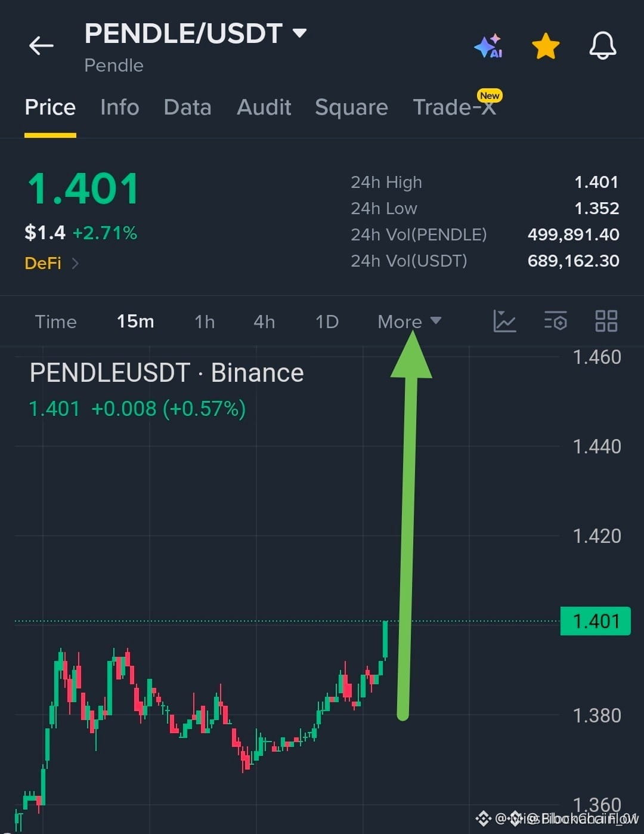Click the 24h Vol(PENDLE) value 499,891.40
644x834 pixels.
573,234
